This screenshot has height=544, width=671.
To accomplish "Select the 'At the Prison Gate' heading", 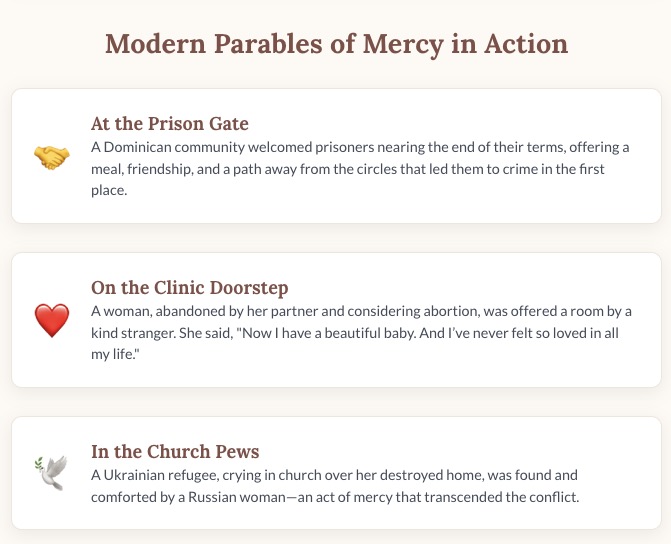I will (x=169, y=124).
